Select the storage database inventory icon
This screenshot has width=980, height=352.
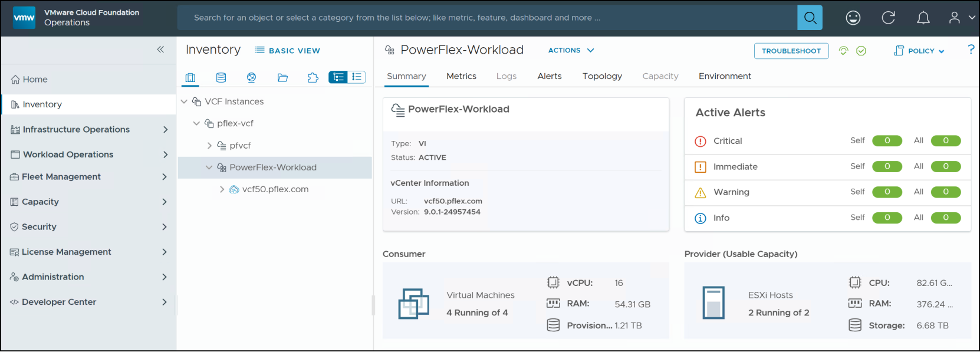[221, 77]
